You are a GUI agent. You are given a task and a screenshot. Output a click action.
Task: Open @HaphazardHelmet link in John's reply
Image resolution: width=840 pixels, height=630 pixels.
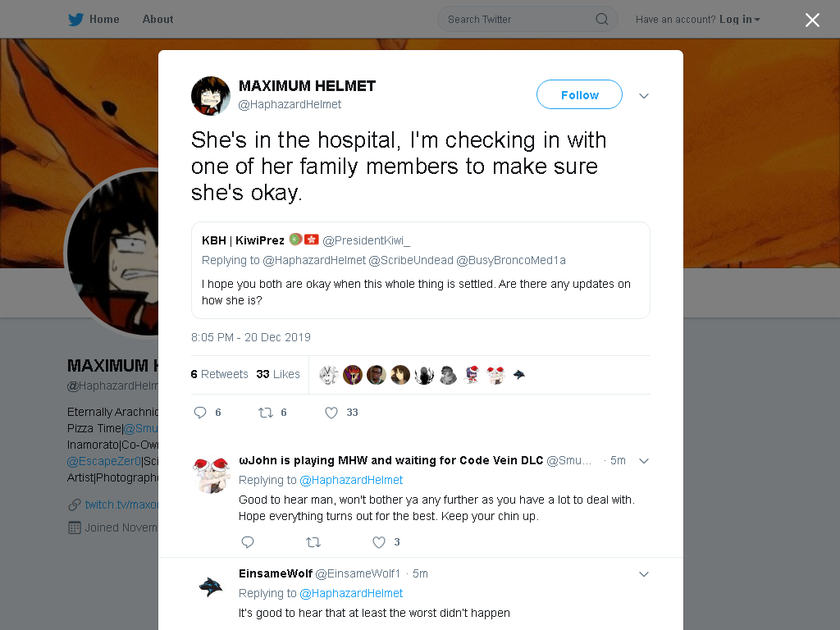(x=351, y=480)
